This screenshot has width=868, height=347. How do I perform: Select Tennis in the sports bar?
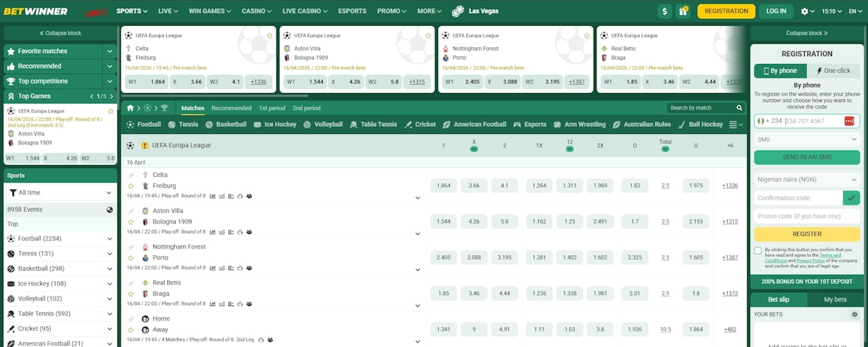tap(183, 124)
